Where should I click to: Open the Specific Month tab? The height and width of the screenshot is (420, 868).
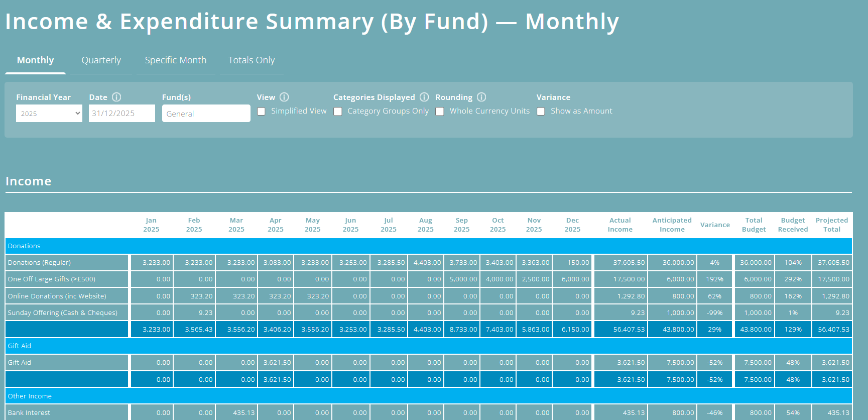click(176, 60)
